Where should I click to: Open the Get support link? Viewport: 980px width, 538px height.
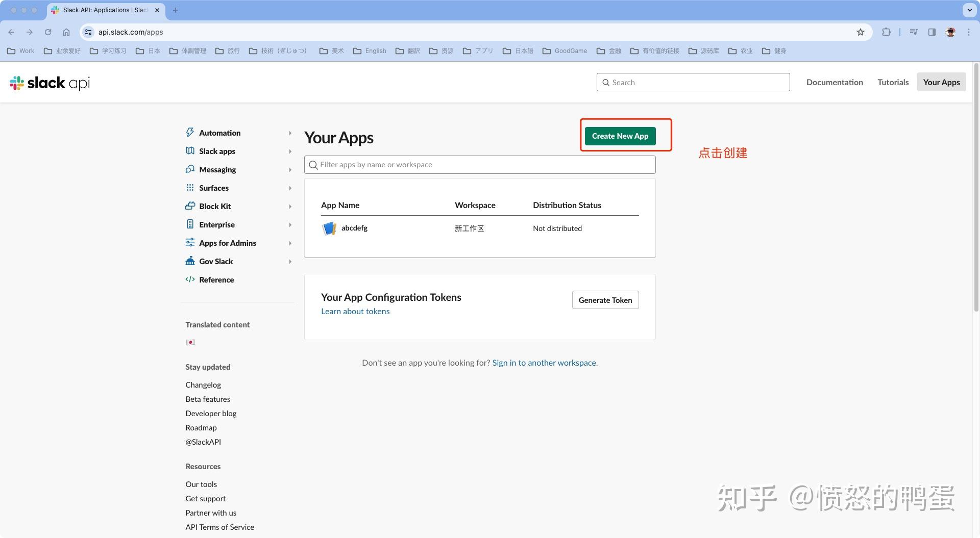tap(205, 498)
